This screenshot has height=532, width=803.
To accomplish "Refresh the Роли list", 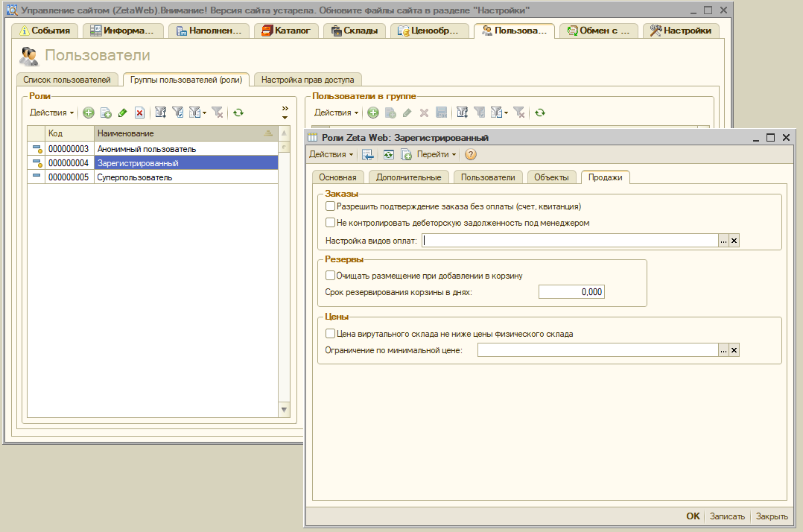I will pyautogui.click(x=238, y=113).
